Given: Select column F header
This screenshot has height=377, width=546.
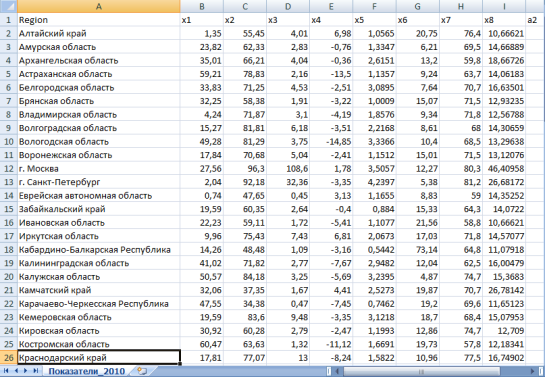Looking at the screenshot, I should point(374,6).
